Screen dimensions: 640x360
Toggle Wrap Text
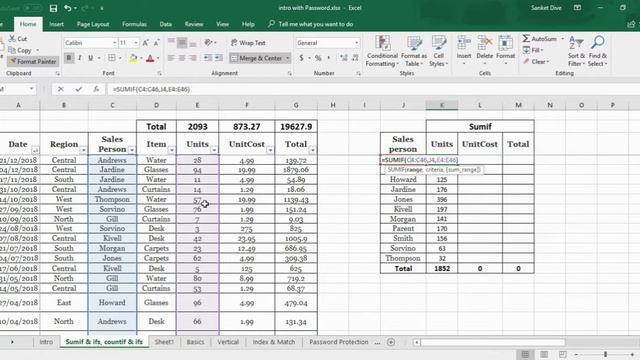(248, 43)
